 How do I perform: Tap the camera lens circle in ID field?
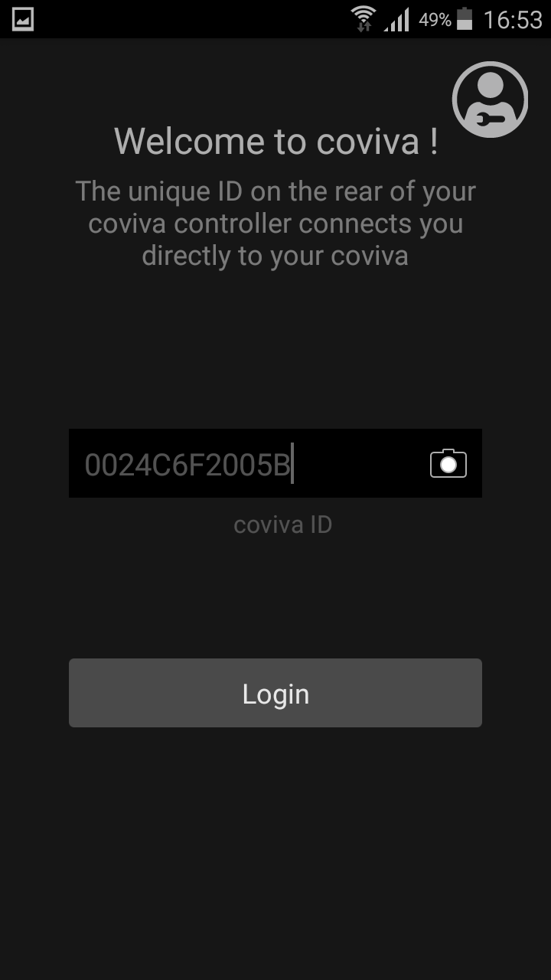pos(448,465)
